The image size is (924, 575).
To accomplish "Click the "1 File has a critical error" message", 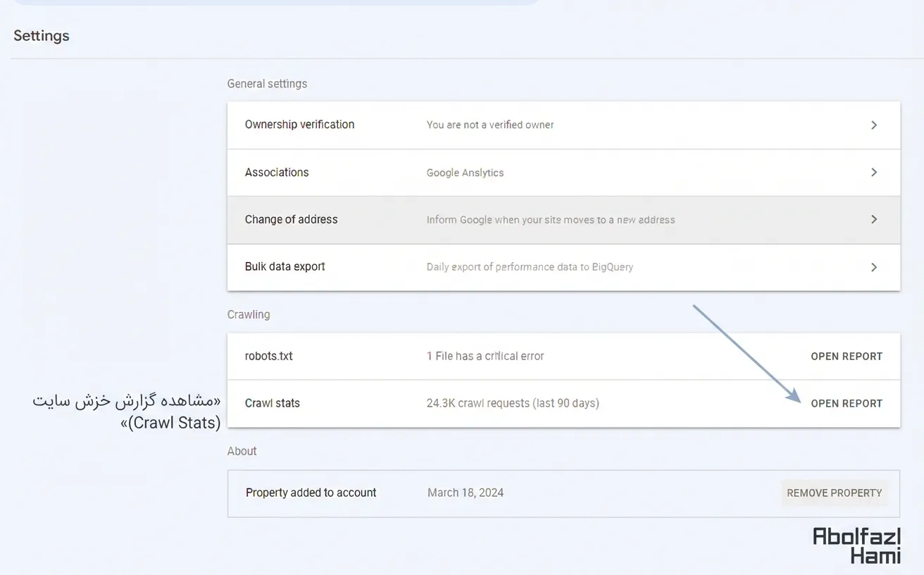I will click(x=485, y=357).
